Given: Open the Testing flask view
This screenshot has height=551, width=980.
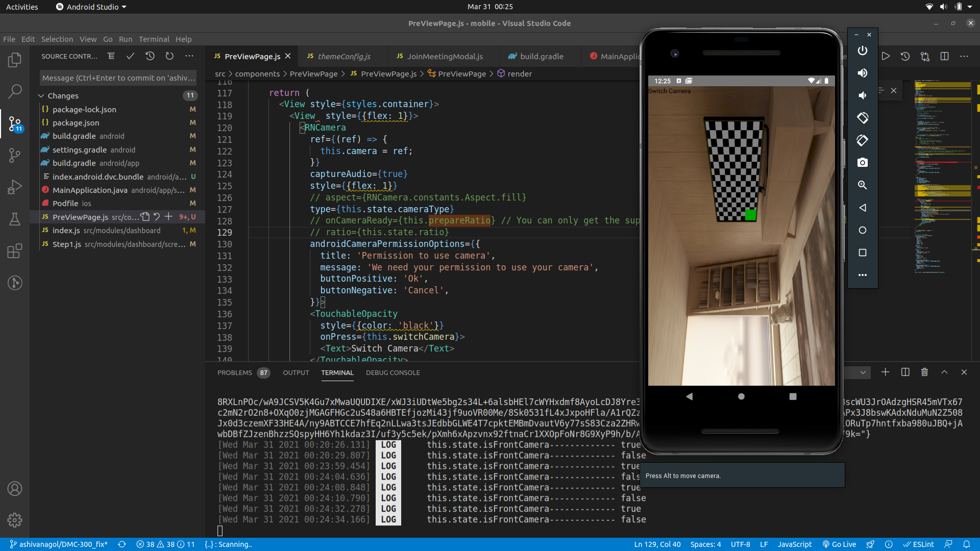Looking at the screenshot, I should [15, 219].
